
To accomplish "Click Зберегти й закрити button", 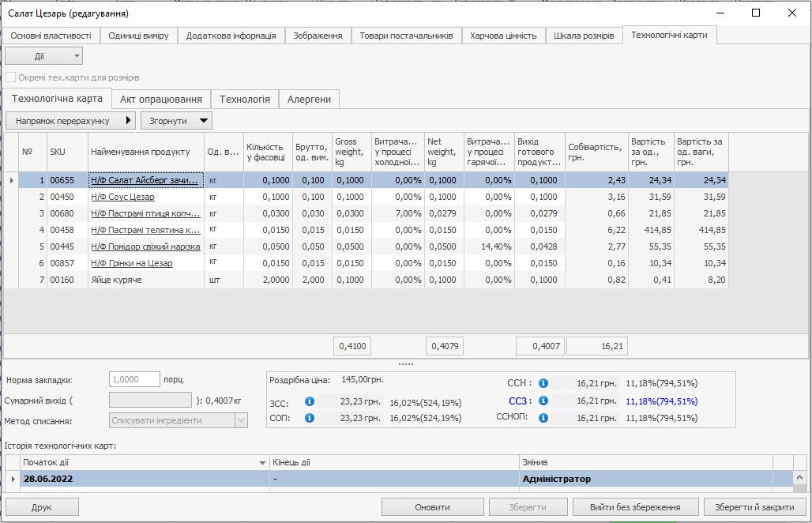I will pyautogui.click(x=754, y=507).
